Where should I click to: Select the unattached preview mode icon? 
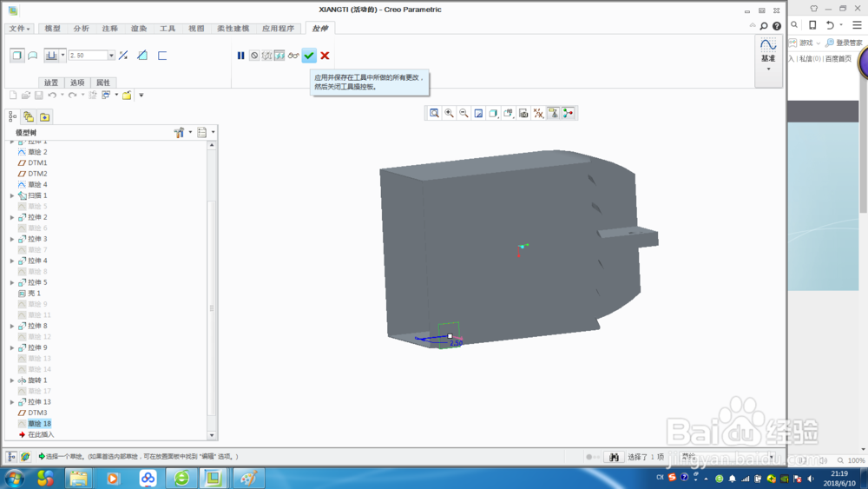coord(266,56)
